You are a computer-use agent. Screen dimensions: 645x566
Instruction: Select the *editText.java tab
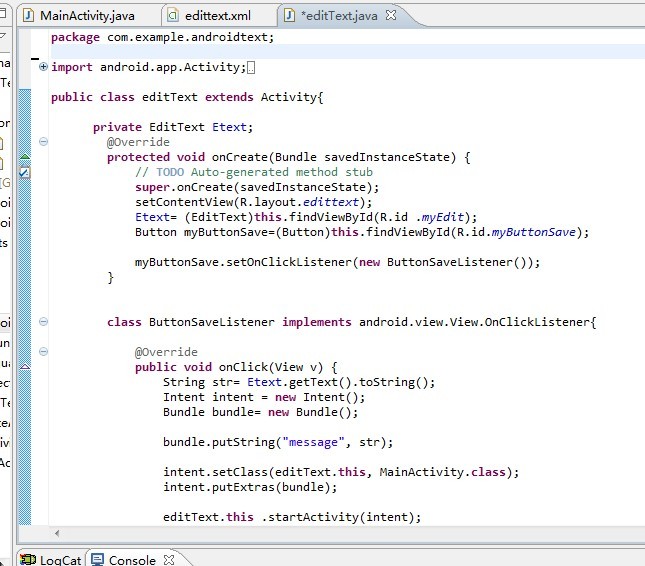click(339, 16)
